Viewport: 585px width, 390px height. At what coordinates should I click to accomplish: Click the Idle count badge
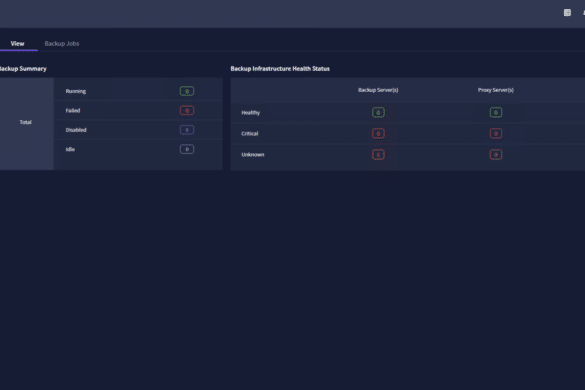pyautogui.click(x=187, y=149)
